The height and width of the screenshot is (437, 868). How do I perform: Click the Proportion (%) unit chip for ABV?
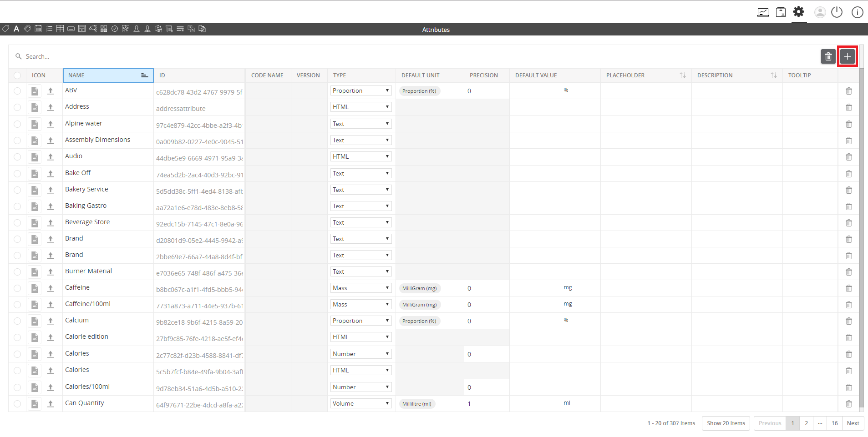(419, 91)
